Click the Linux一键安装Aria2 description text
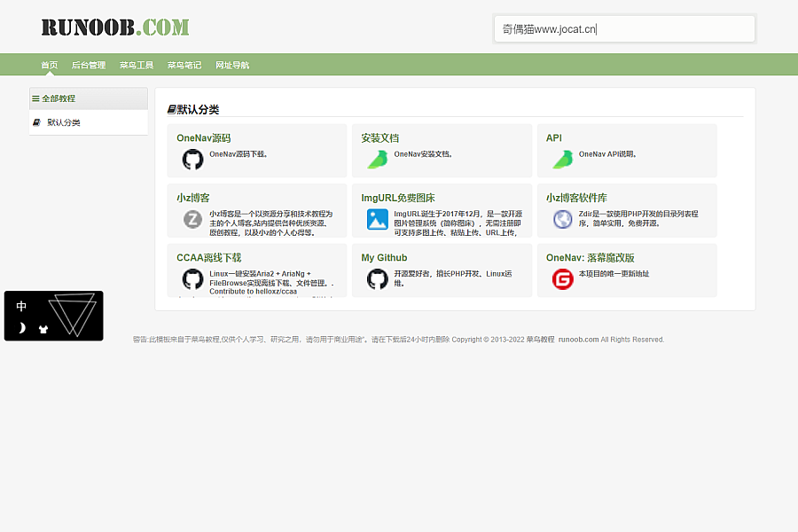798x532 pixels. [x=272, y=283]
